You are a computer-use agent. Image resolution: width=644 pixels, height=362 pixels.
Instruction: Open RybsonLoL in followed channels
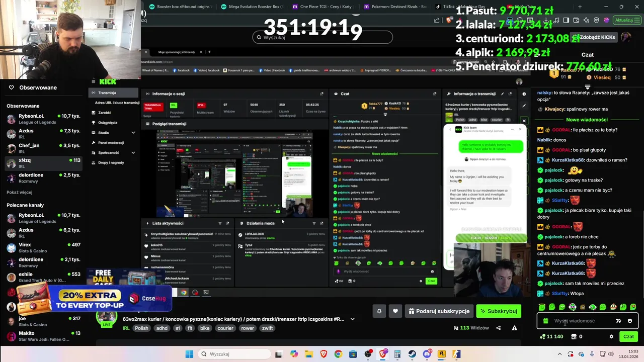(44, 119)
